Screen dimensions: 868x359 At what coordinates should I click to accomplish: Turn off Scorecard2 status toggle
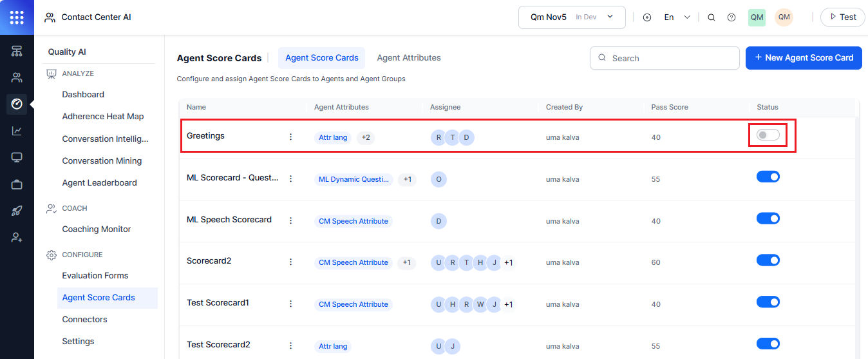768,260
